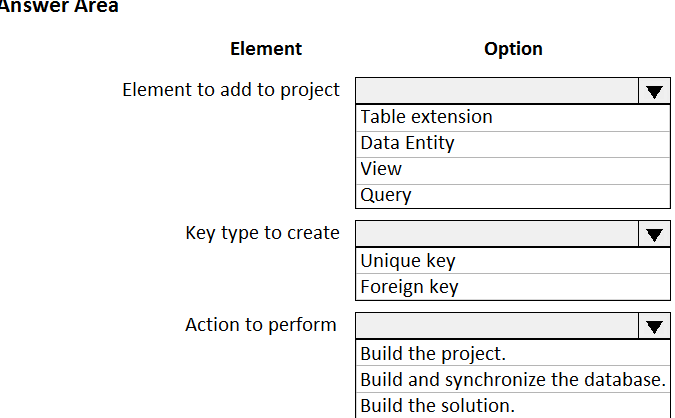Click the Option column header

[x=513, y=48]
